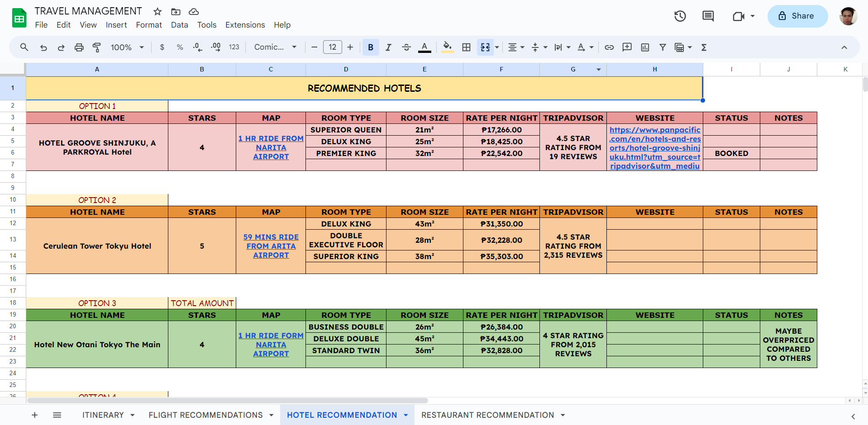
Task: Format as percent
Action: click(180, 47)
